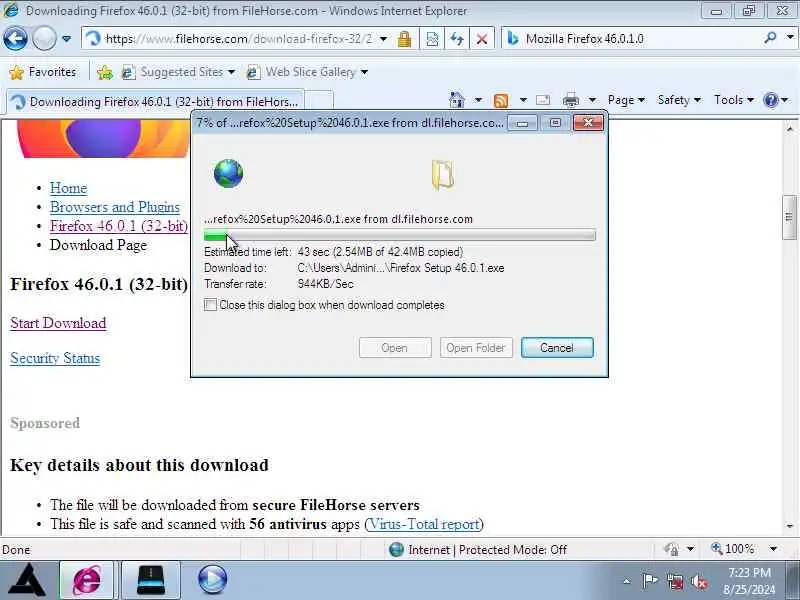Open the Favorites star button
The image size is (800, 600).
point(43,72)
